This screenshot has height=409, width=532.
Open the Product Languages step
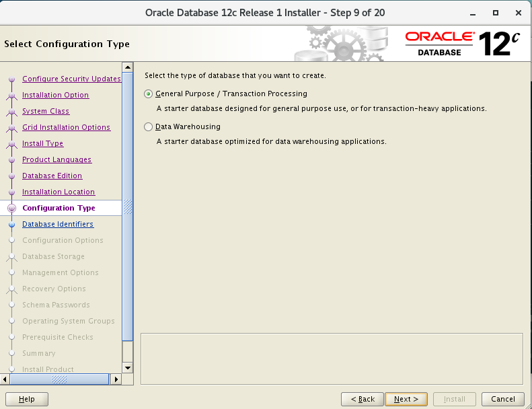[56, 159]
